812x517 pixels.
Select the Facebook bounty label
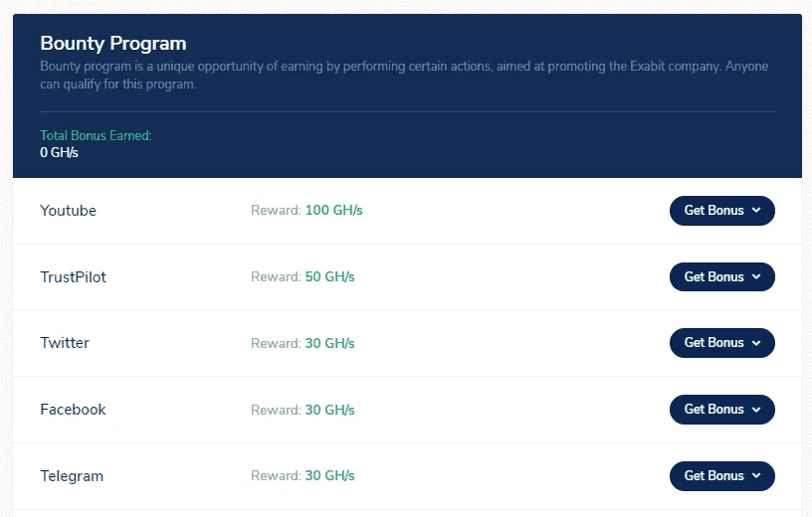(x=73, y=410)
